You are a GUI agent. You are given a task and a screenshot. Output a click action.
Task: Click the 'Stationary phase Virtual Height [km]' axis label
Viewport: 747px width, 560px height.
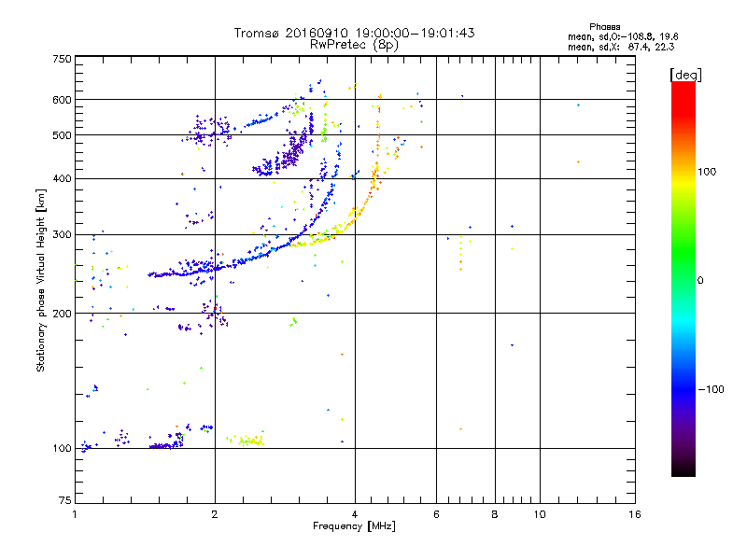[41, 280]
